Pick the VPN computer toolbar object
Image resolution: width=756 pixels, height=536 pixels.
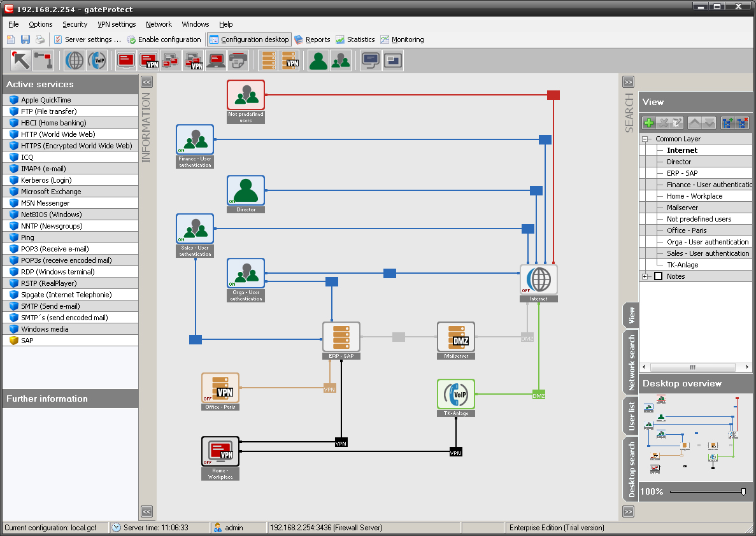pos(148,60)
